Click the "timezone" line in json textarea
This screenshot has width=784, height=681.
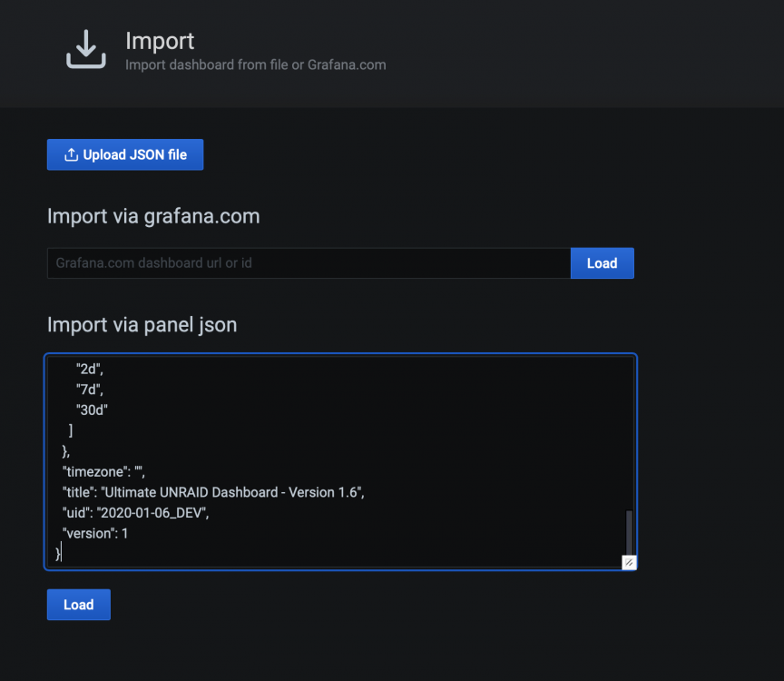(x=103, y=472)
